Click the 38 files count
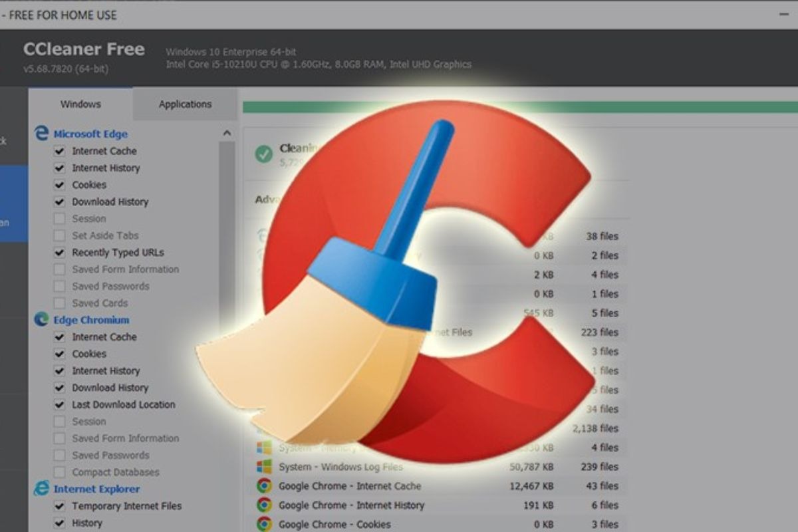Image resolution: width=798 pixels, height=532 pixels. click(602, 236)
